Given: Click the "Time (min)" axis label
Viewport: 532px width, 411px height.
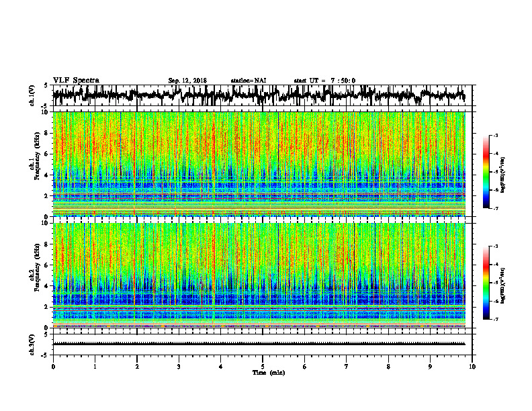Looking at the screenshot, I should tap(269, 373).
